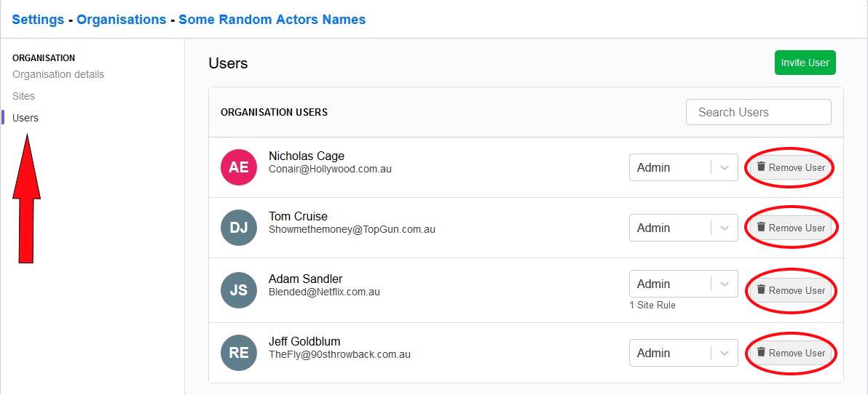
Task: Click Jeff Goldblum's RE avatar icon
Action: point(239,352)
